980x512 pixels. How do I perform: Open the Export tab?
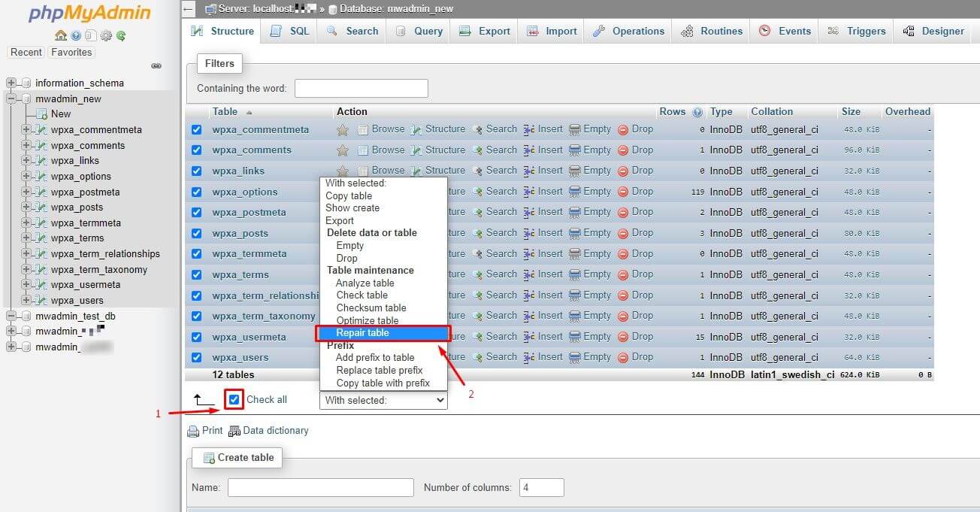pyautogui.click(x=485, y=31)
